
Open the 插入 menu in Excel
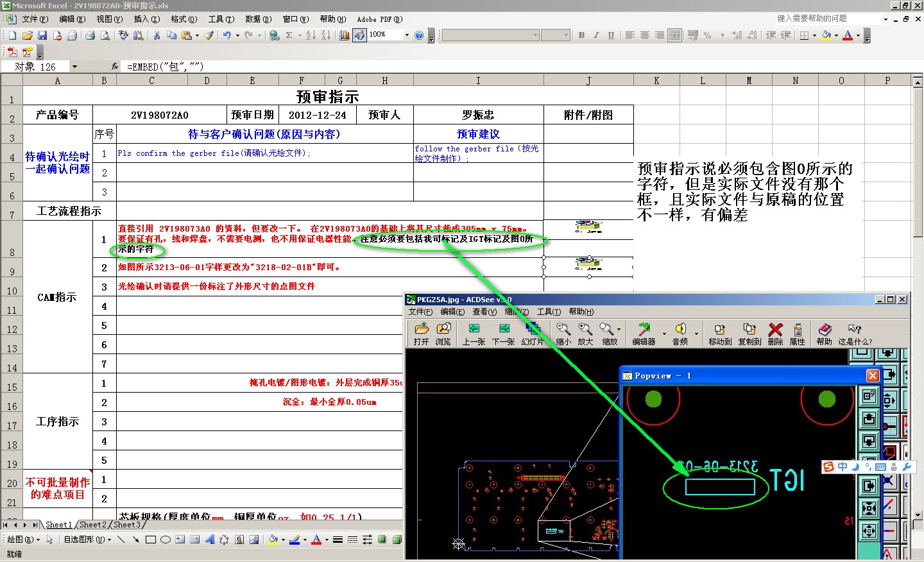tap(146, 19)
